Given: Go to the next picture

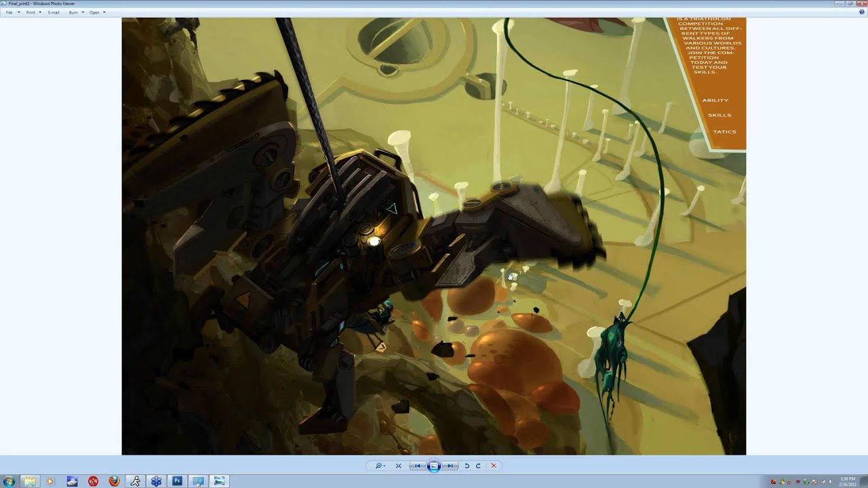Looking at the screenshot, I should [x=450, y=466].
